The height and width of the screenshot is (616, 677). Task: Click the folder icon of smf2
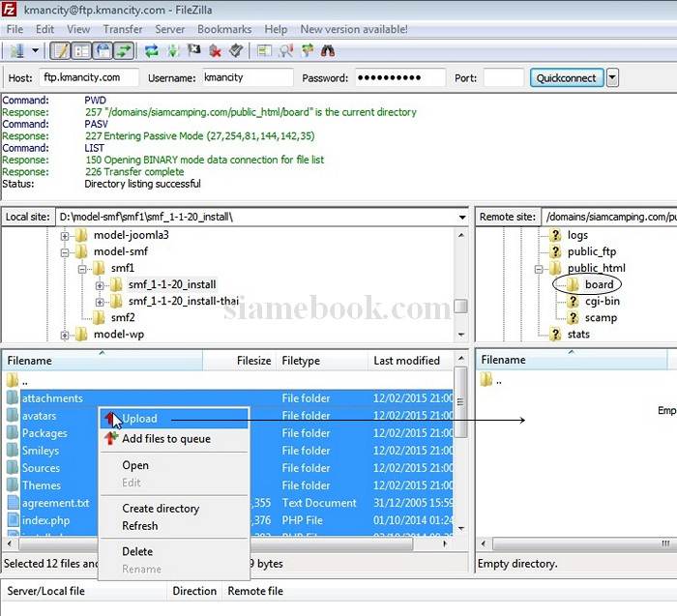coord(99,318)
